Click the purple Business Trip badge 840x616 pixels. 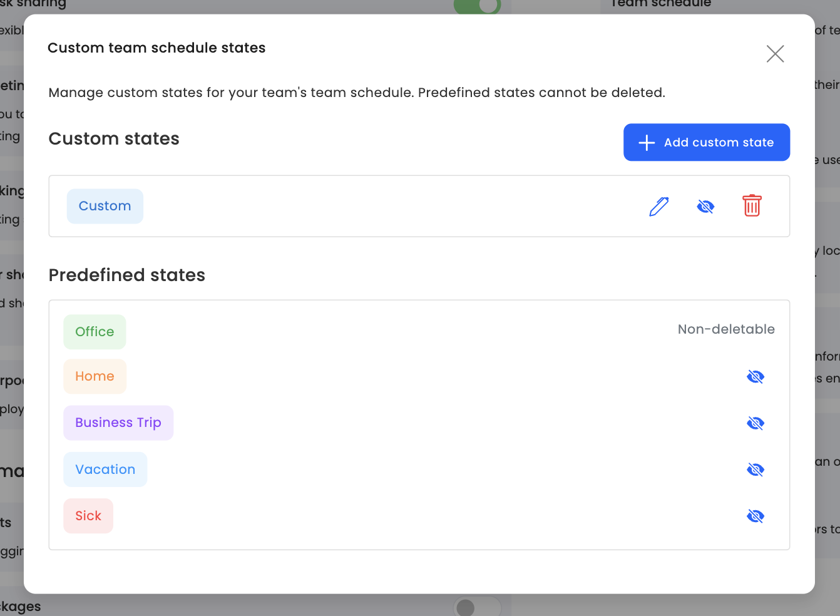pyautogui.click(x=118, y=423)
